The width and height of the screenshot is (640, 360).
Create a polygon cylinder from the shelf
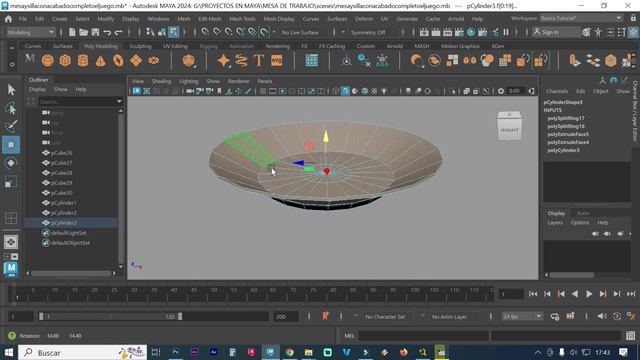click(x=83, y=60)
